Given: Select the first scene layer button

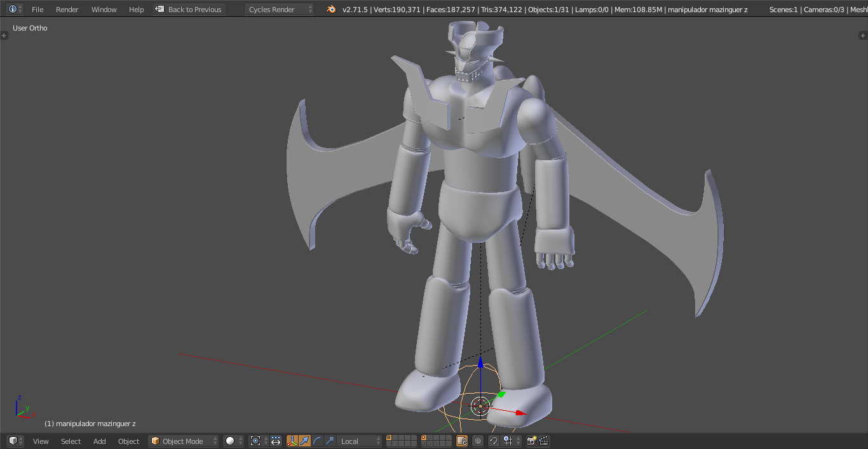Looking at the screenshot, I should pyautogui.click(x=389, y=438).
